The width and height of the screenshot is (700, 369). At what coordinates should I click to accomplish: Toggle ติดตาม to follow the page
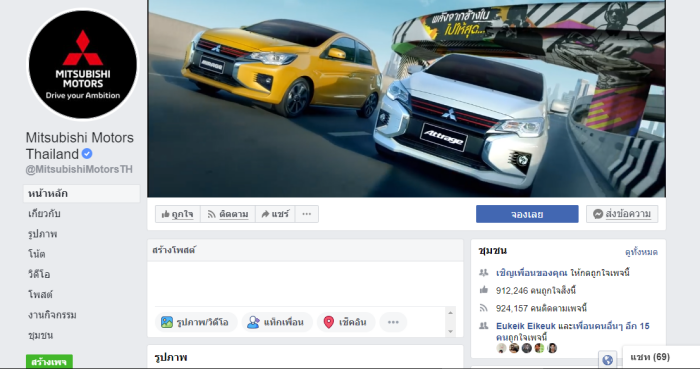point(228,214)
